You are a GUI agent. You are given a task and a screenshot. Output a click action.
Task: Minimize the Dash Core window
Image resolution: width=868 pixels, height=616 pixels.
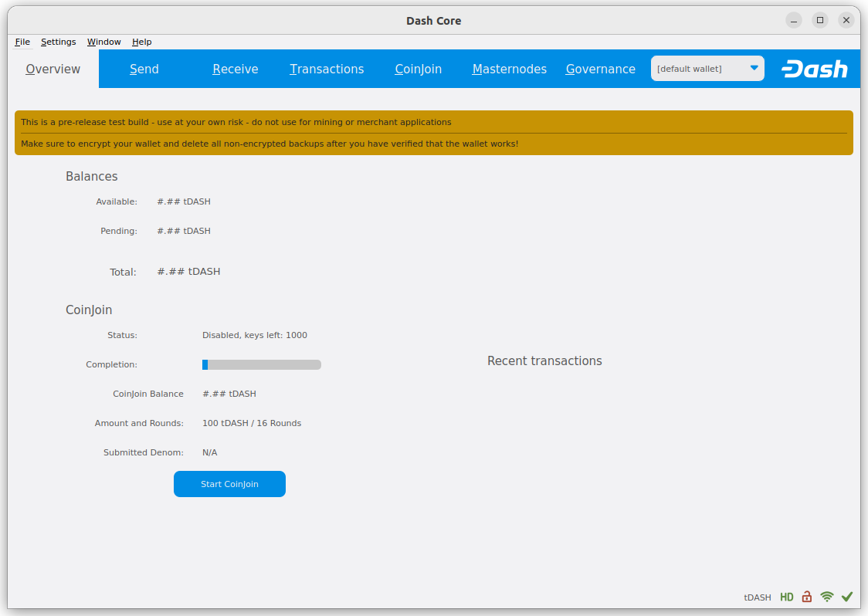tap(794, 20)
